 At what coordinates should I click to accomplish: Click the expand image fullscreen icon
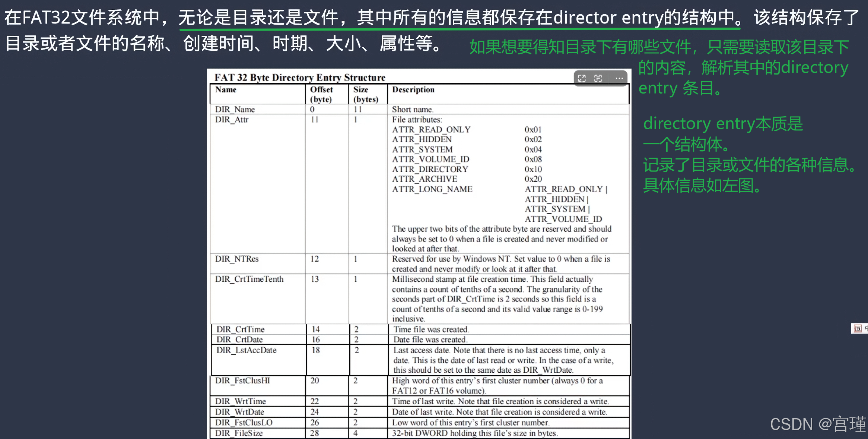[x=582, y=78]
